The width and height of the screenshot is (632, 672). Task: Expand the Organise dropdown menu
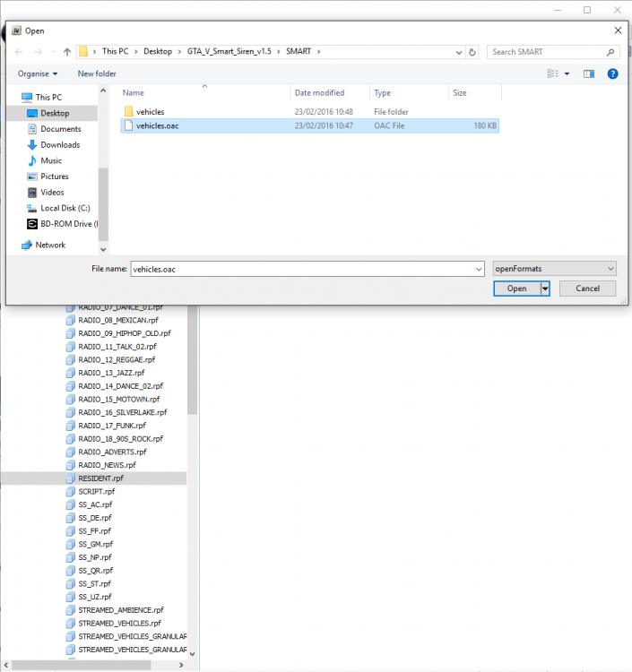pyautogui.click(x=38, y=73)
